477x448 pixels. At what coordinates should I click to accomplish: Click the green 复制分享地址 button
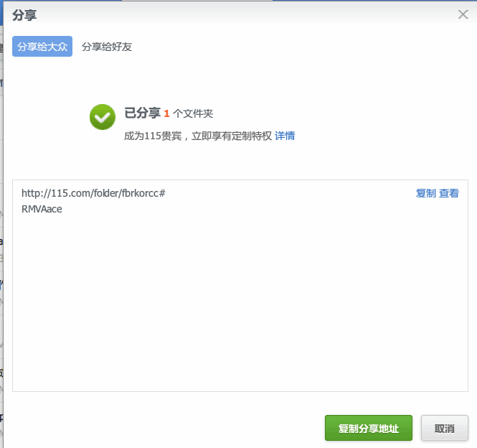(x=369, y=428)
